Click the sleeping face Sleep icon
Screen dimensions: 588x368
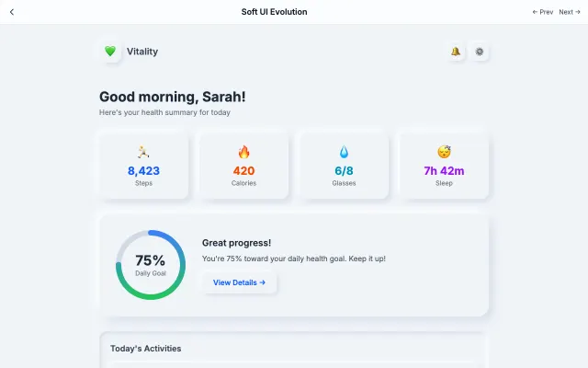point(444,152)
